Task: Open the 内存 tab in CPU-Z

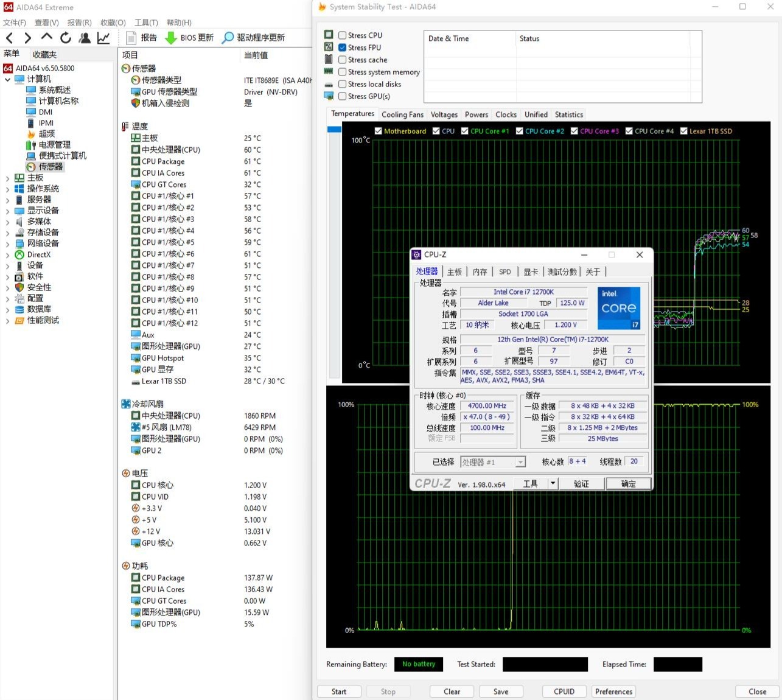Action: pos(480,271)
